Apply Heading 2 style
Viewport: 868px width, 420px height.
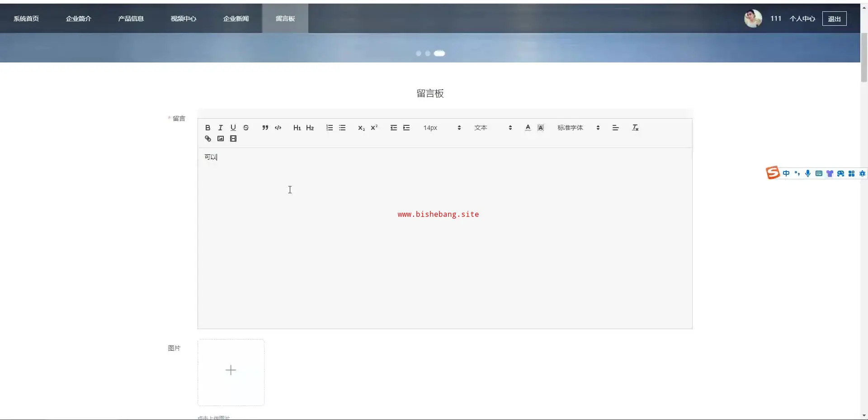(x=310, y=128)
